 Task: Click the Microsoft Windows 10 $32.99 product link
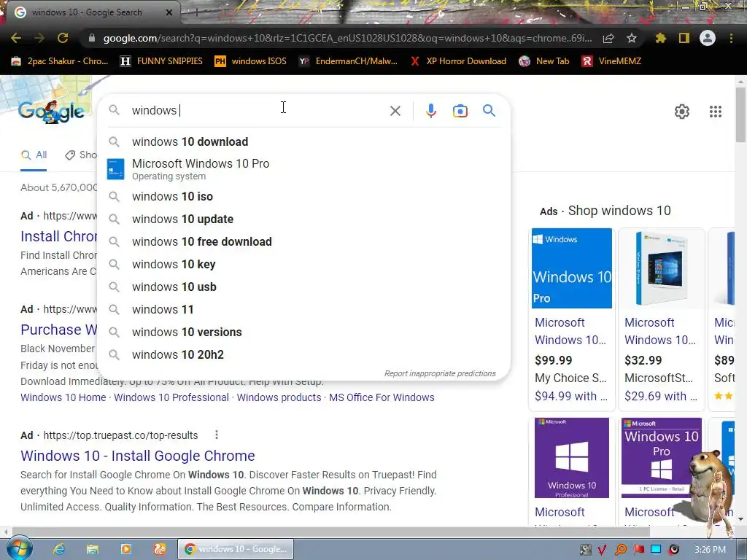[x=660, y=332]
